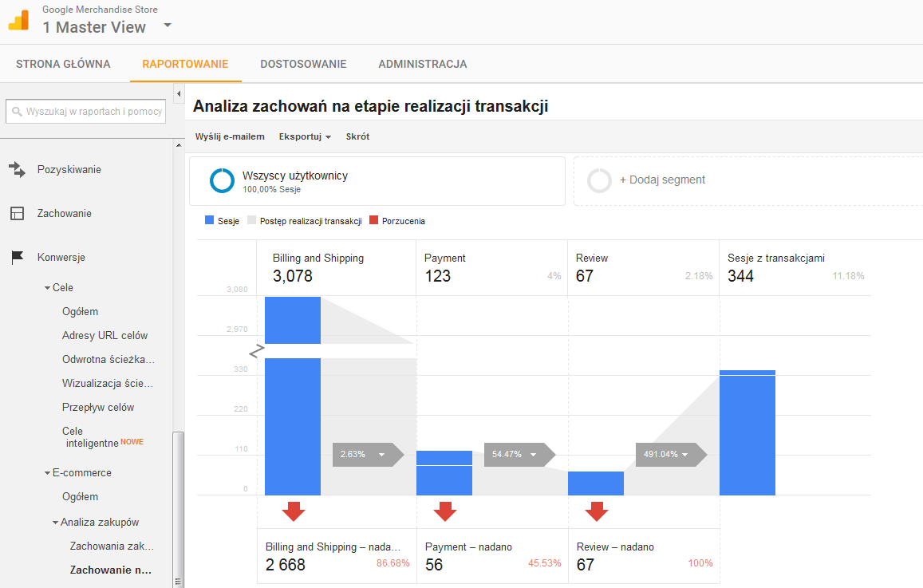Collapse the sidebar with the arrow toggle
The image size is (923, 588).
click(x=179, y=93)
